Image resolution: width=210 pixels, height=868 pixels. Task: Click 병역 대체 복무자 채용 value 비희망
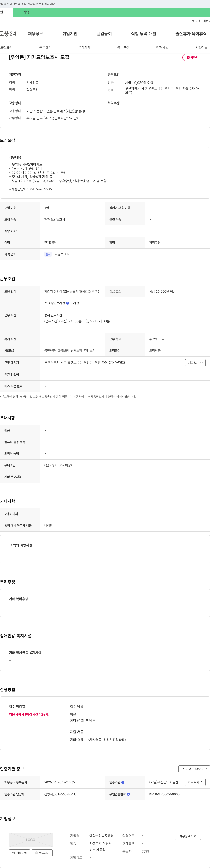click(x=49, y=525)
